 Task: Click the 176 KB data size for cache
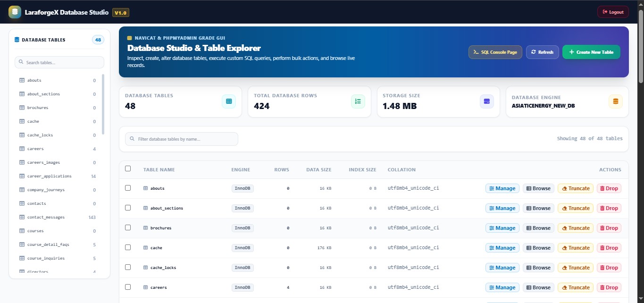click(324, 248)
